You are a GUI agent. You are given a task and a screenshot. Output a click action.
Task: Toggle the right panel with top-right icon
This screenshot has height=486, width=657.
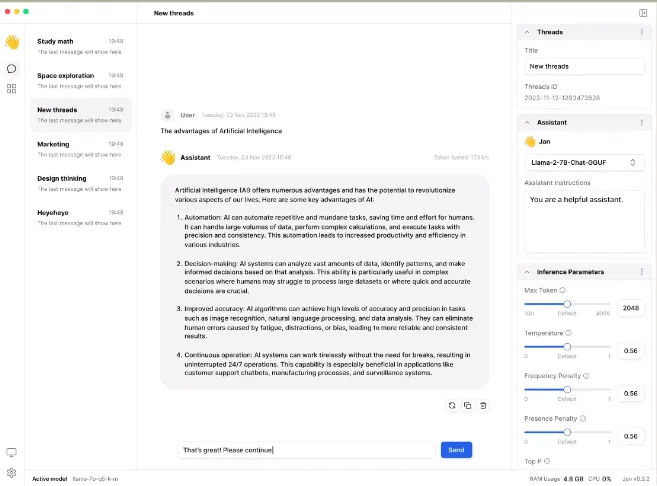pos(643,13)
